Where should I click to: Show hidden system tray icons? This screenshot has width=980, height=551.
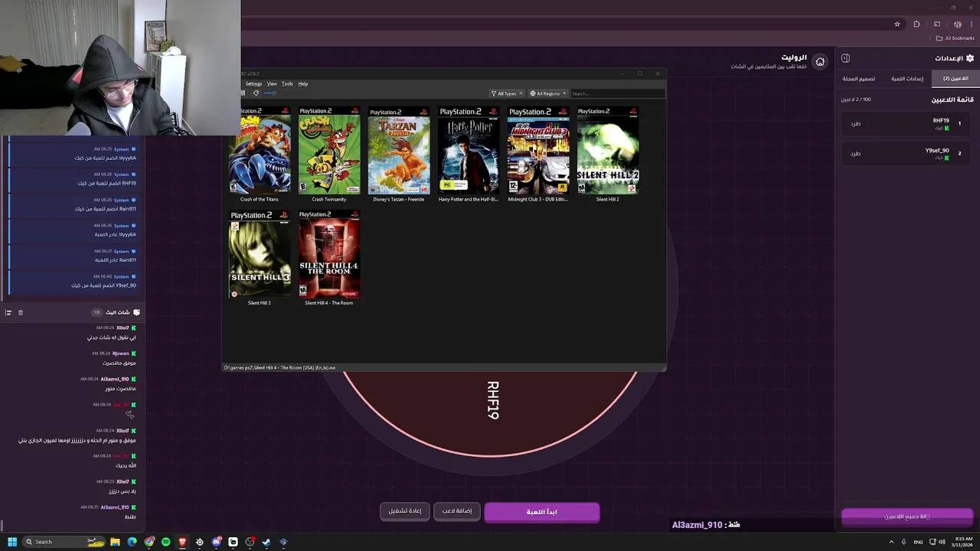(x=891, y=542)
